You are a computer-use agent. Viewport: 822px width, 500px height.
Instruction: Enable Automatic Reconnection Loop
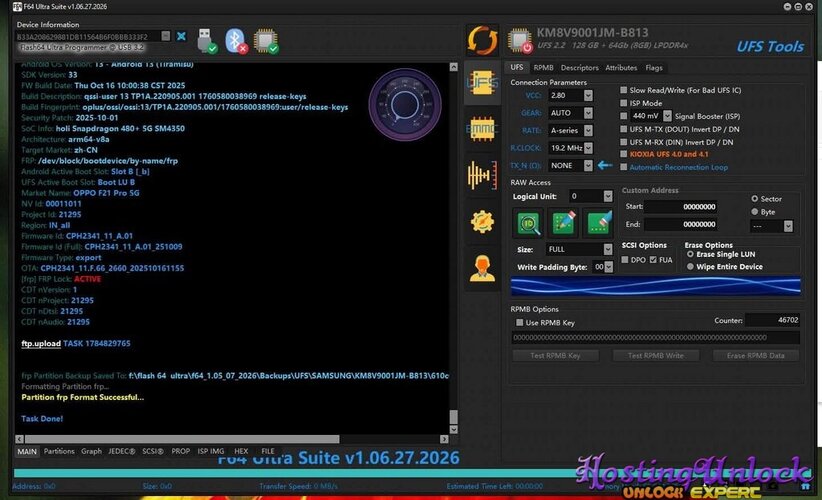(623, 167)
